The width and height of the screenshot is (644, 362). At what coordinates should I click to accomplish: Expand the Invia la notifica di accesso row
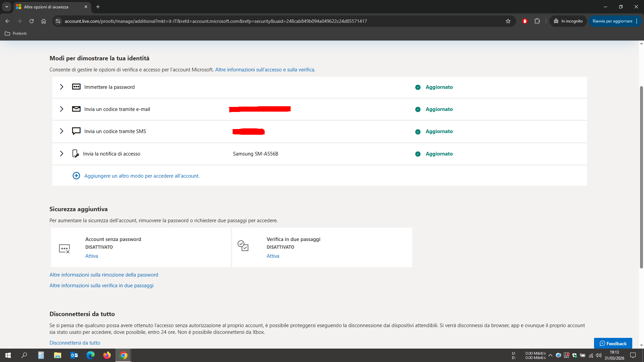61,154
